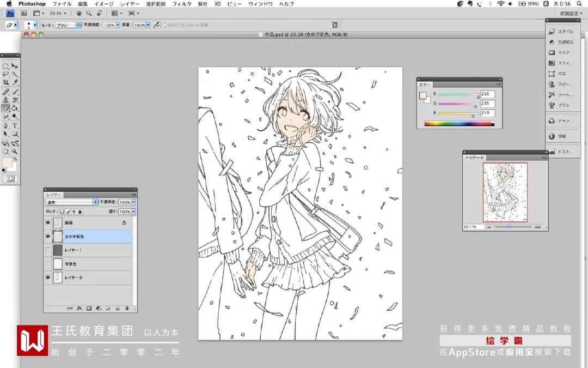Select the Crop tool

(x=5, y=82)
